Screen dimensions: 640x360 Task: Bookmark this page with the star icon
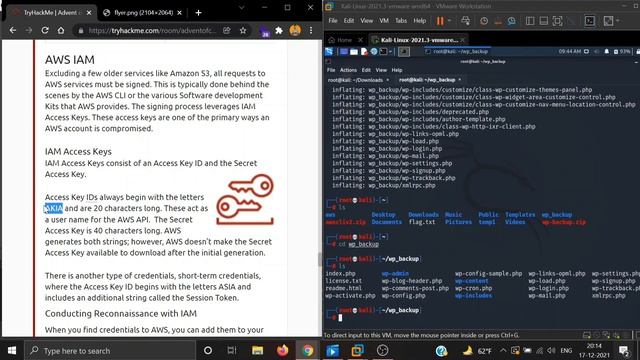pyautogui.click(x=243, y=30)
